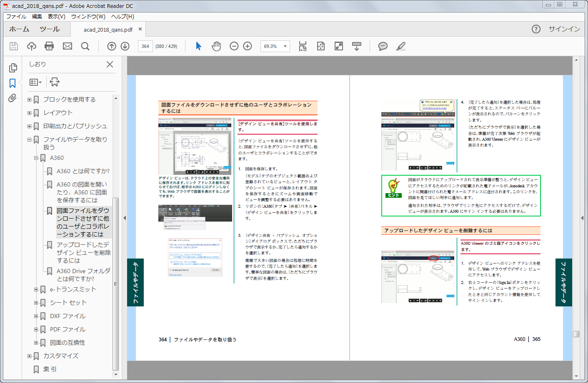Screen dimensions: 588x383
Task: Collapse the ファイルやデータを取り扱う bookmark
Action: (x=30, y=139)
